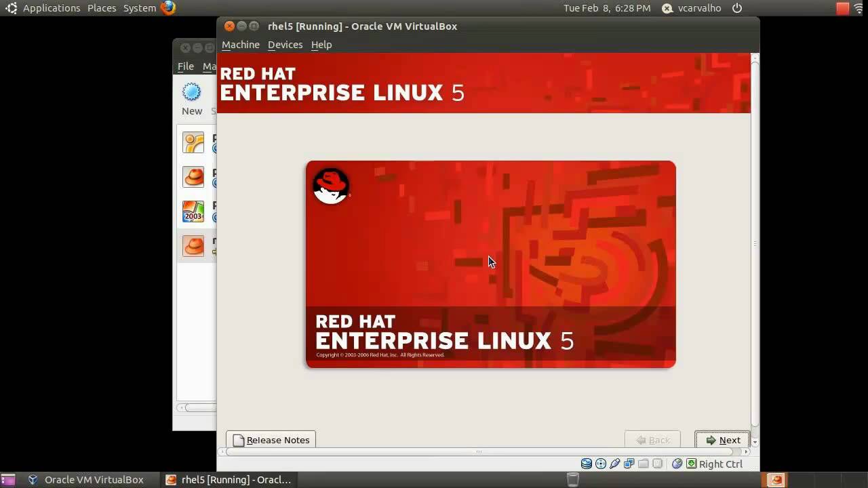Screen dimensions: 868x488
Task: Click the mouse integration status icon
Action: click(677, 464)
